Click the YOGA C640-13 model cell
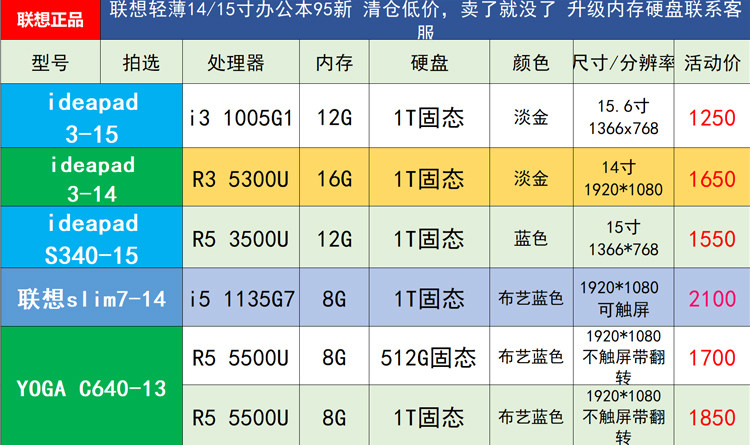Screen dimensions: 750x445 point(91,386)
